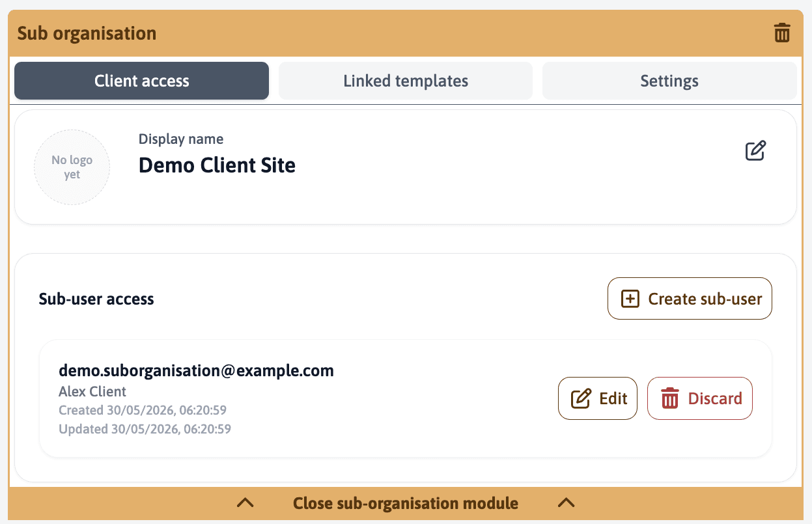Click the No logo yet placeholder
This screenshot has width=812, height=524.
(x=72, y=167)
